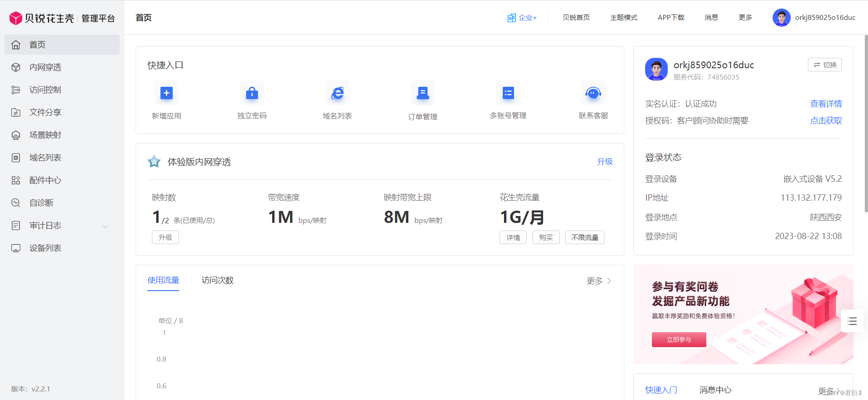The width and height of the screenshot is (868, 400).
Task: Click the 购买 traffic button
Action: click(x=546, y=237)
